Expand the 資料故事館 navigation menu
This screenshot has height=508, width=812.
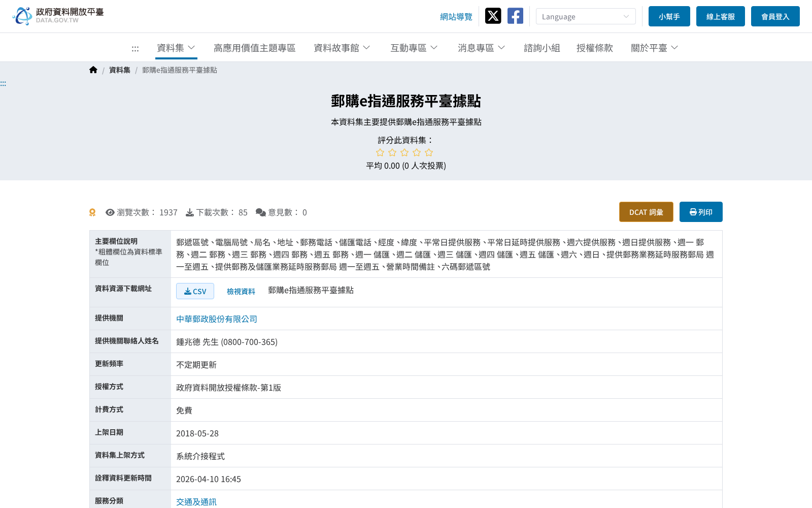coord(342,48)
